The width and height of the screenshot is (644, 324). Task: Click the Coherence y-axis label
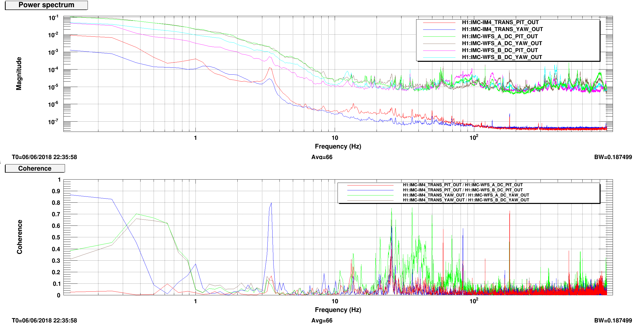[20, 237]
